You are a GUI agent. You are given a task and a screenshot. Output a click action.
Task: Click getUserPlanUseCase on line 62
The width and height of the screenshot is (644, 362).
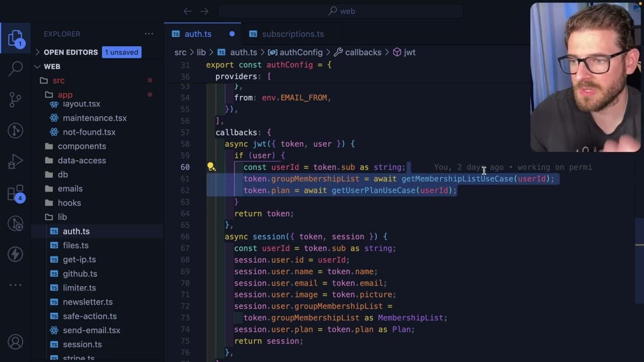[x=374, y=191]
